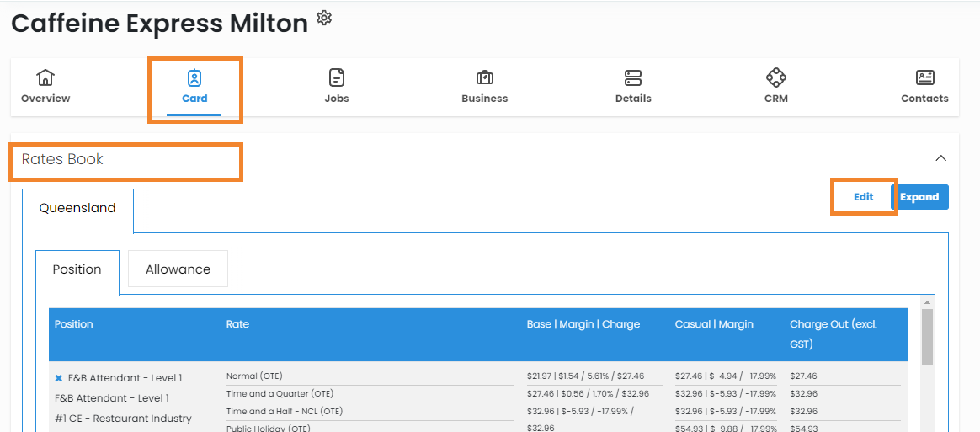Click the Business briefcase icon
The height and width of the screenshot is (432, 980).
485,78
